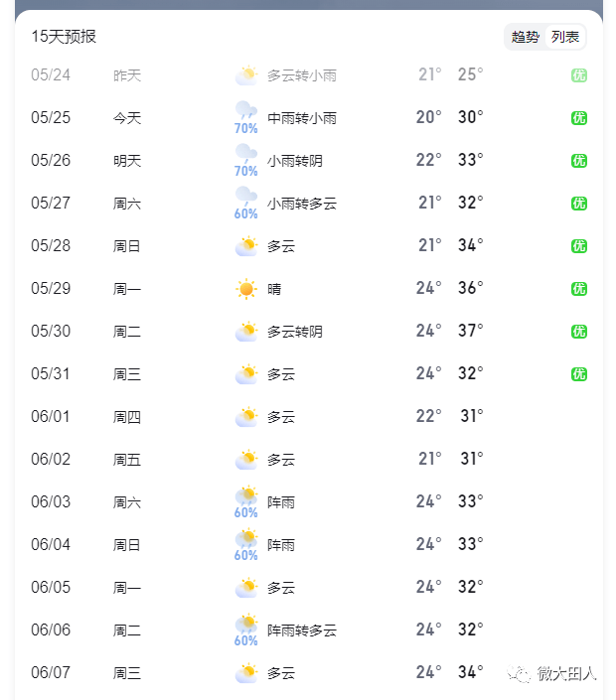This screenshot has width=616, height=700.
Task: Click the 优 air quality badge for 05/25
Action: [x=579, y=118]
